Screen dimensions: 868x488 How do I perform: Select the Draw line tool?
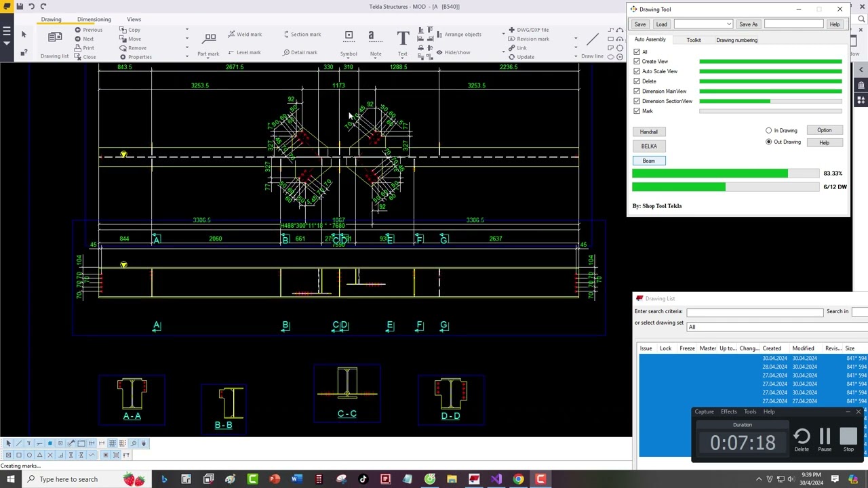tap(592, 43)
